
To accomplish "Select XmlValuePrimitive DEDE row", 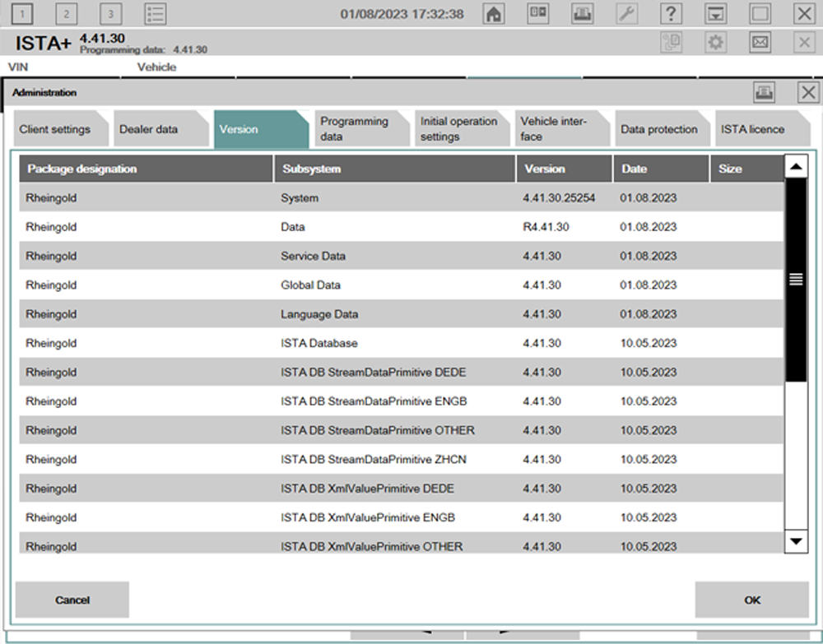I will (x=402, y=489).
